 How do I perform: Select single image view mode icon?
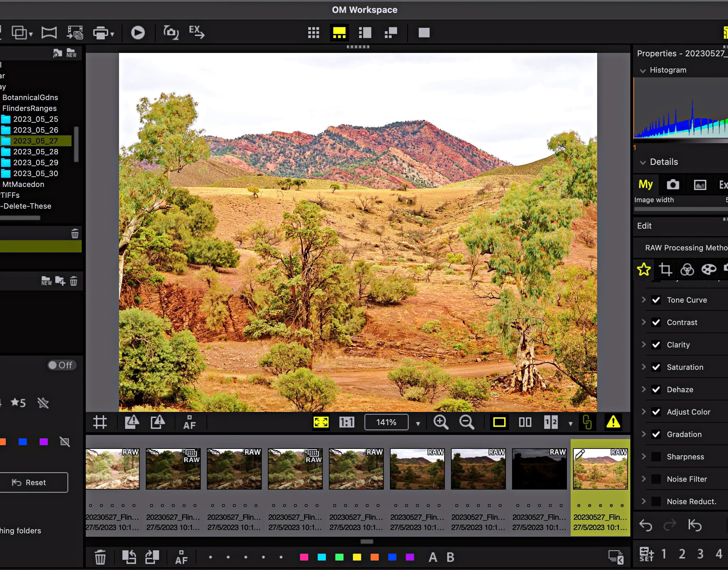tap(499, 422)
